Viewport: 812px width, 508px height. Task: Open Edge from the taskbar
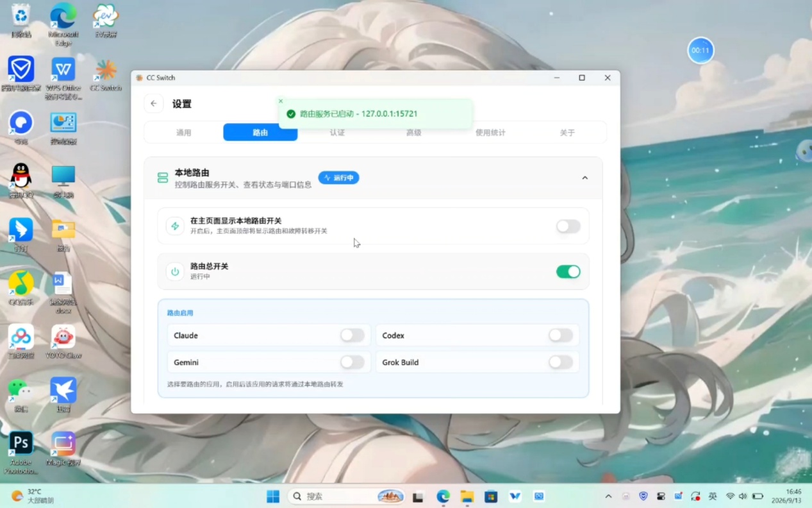[443, 496]
